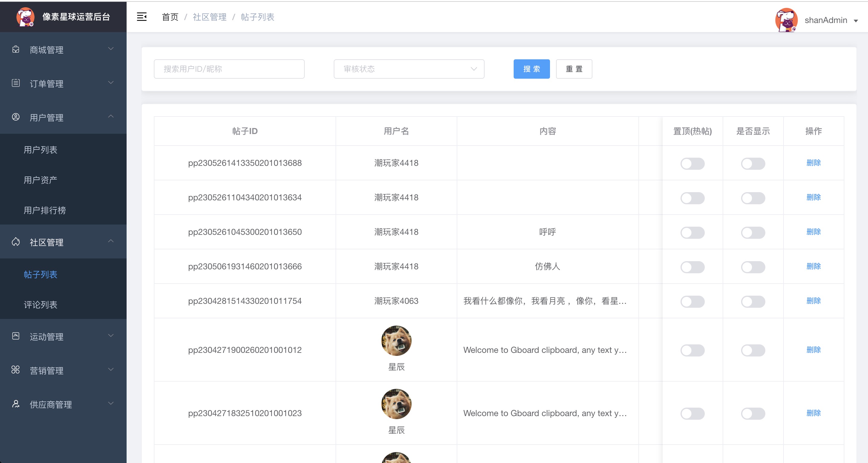The height and width of the screenshot is (463, 868).
Task: Click the 商城管理 shop icon
Action: point(15,50)
